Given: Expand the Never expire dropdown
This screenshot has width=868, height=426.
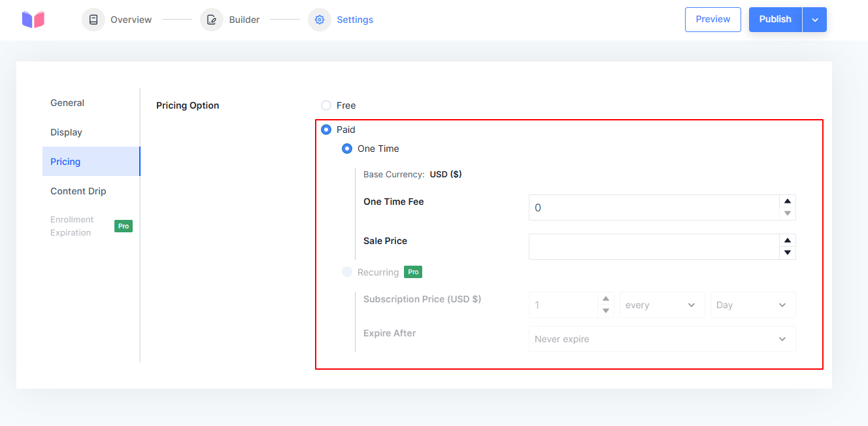Looking at the screenshot, I should coord(662,339).
